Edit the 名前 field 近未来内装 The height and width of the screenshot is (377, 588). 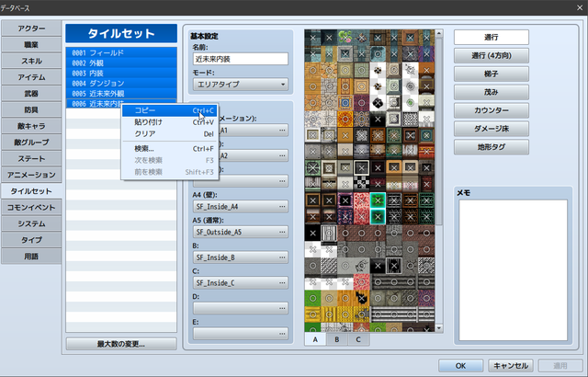[241, 59]
